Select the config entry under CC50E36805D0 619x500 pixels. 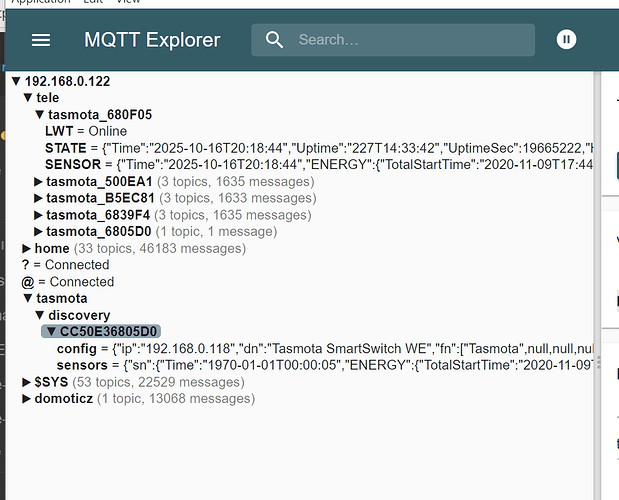pos(77,348)
